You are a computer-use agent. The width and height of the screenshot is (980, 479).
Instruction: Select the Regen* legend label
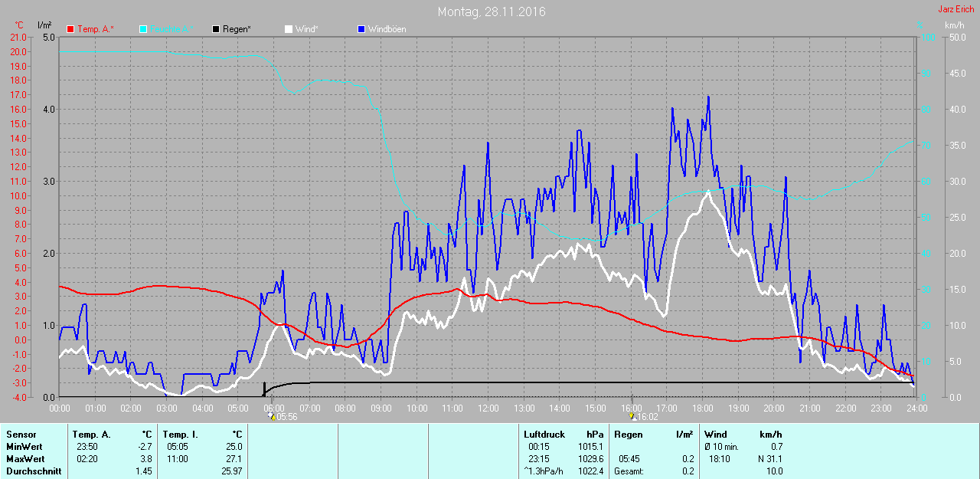tap(237, 29)
